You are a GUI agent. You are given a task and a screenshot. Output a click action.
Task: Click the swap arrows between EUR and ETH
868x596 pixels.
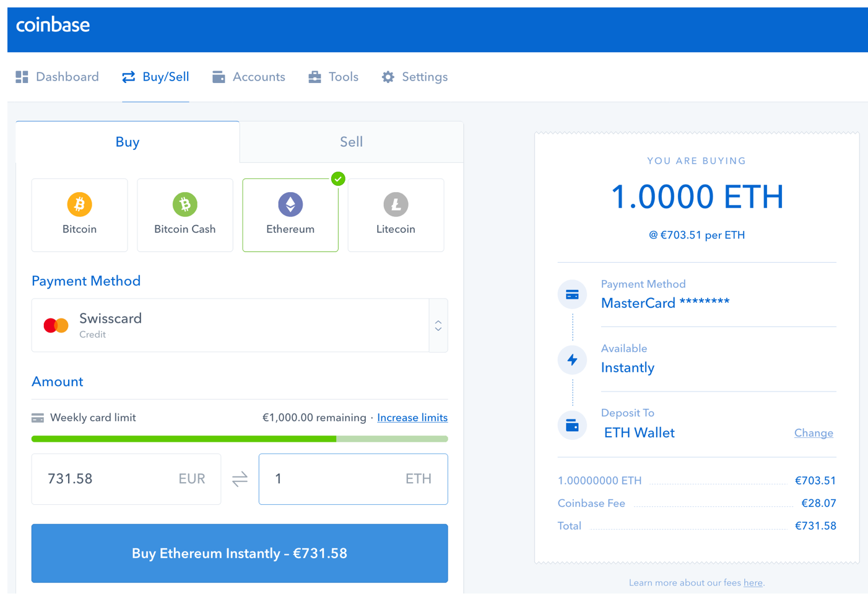pyautogui.click(x=240, y=479)
